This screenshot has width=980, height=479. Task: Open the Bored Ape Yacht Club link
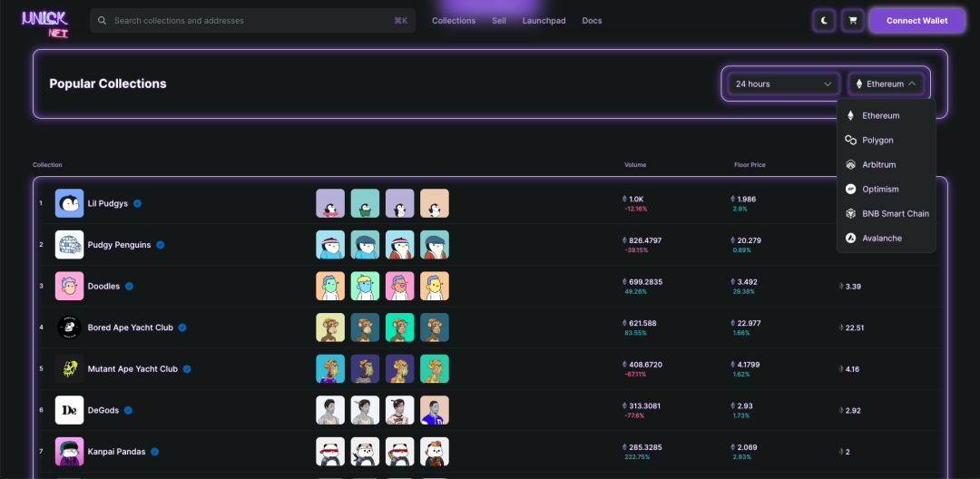coord(131,327)
